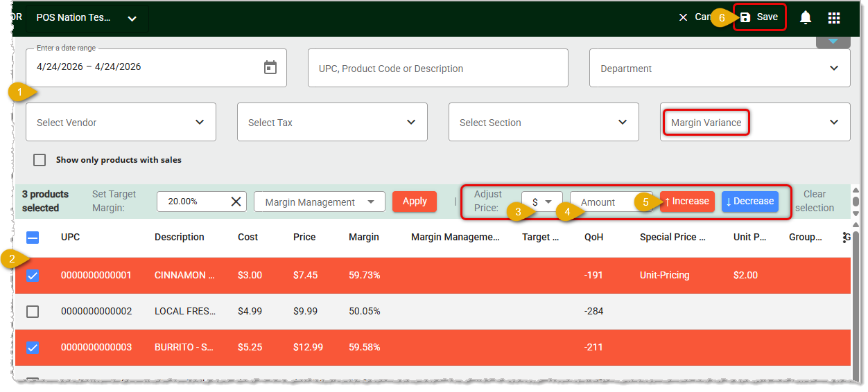Click the UPC, Product Code or Description field

(438, 68)
